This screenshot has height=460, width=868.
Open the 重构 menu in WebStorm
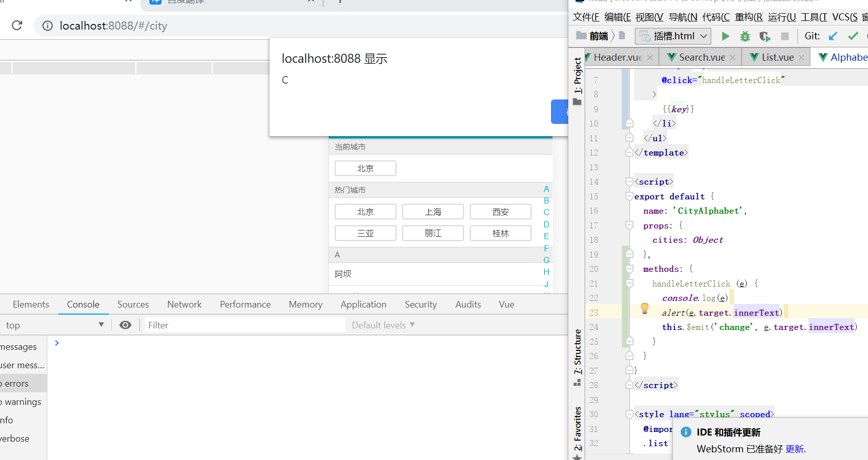click(x=749, y=17)
